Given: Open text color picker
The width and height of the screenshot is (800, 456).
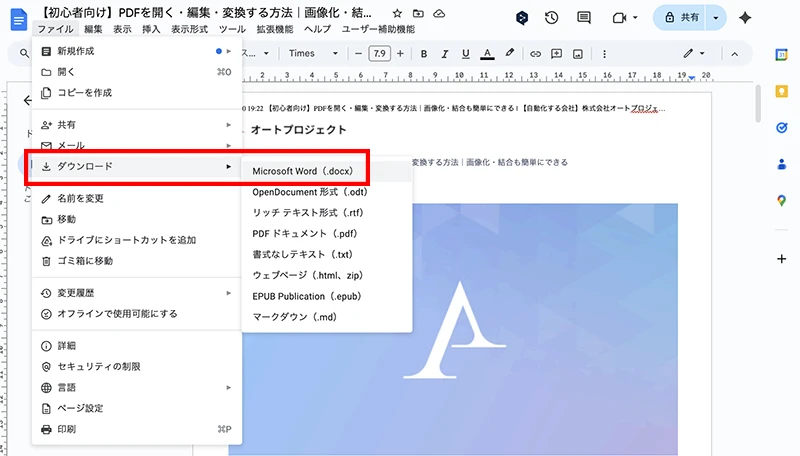Looking at the screenshot, I should (487, 53).
